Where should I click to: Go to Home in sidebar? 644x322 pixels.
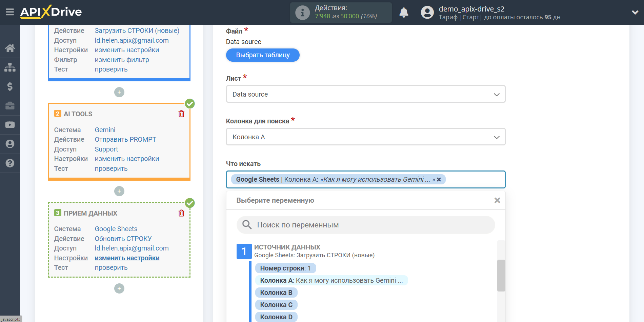(10, 48)
